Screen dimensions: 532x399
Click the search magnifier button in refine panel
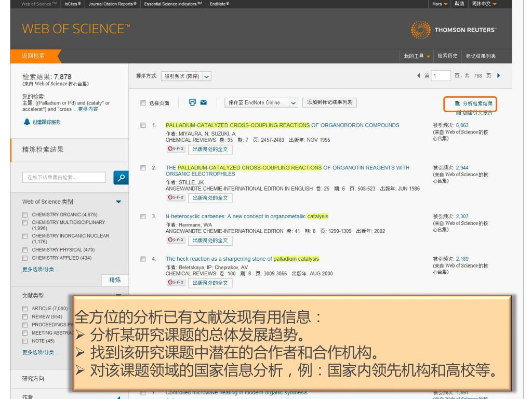pyautogui.click(x=121, y=178)
